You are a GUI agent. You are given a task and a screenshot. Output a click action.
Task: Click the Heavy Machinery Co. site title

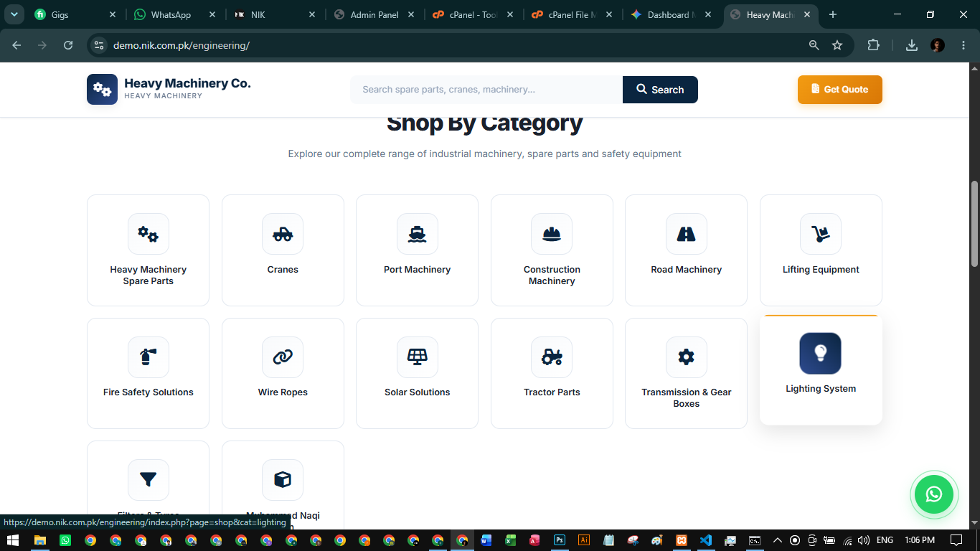point(187,83)
